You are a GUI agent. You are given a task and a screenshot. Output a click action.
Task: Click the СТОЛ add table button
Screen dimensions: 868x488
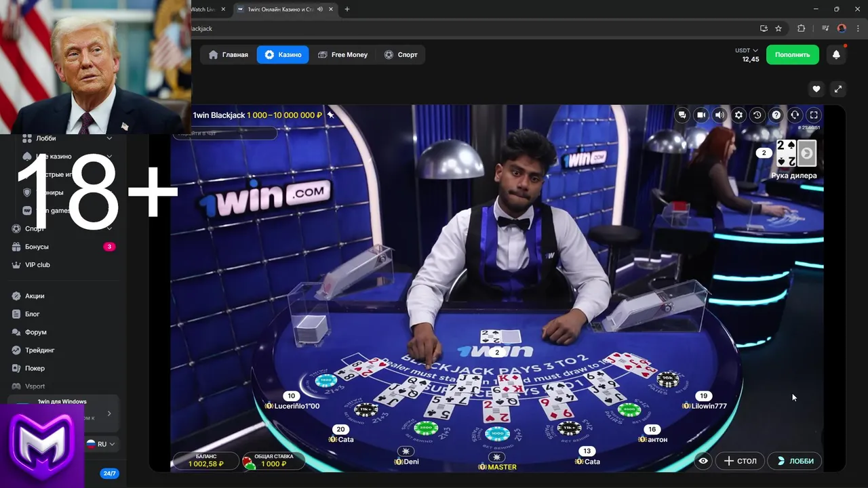740,461
